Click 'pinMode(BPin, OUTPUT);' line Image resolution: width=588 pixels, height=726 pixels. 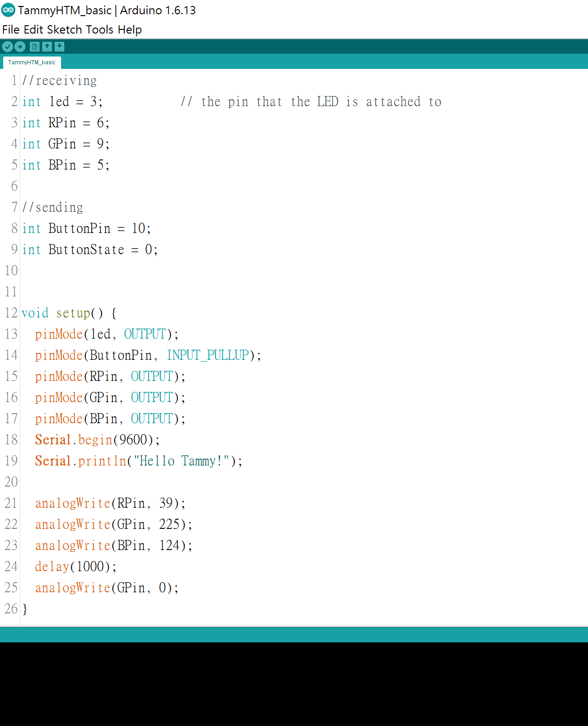(110, 419)
